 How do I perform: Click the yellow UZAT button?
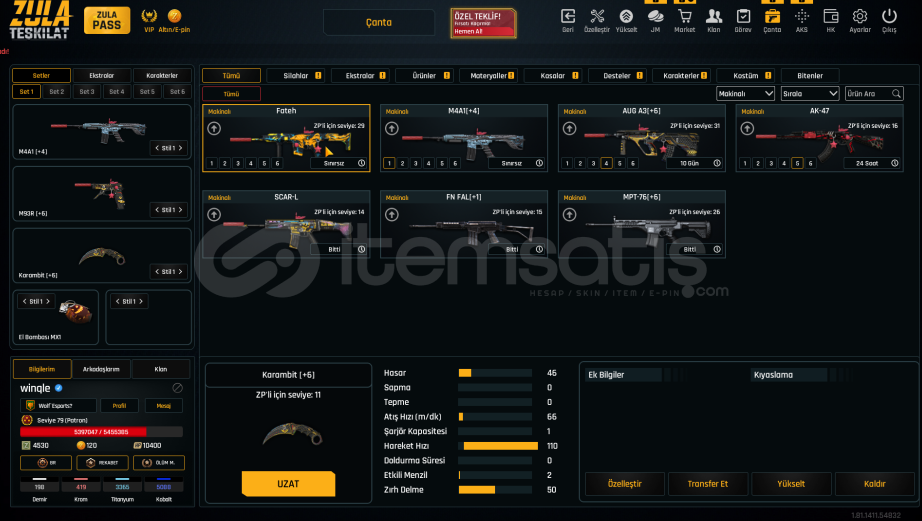click(x=288, y=483)
